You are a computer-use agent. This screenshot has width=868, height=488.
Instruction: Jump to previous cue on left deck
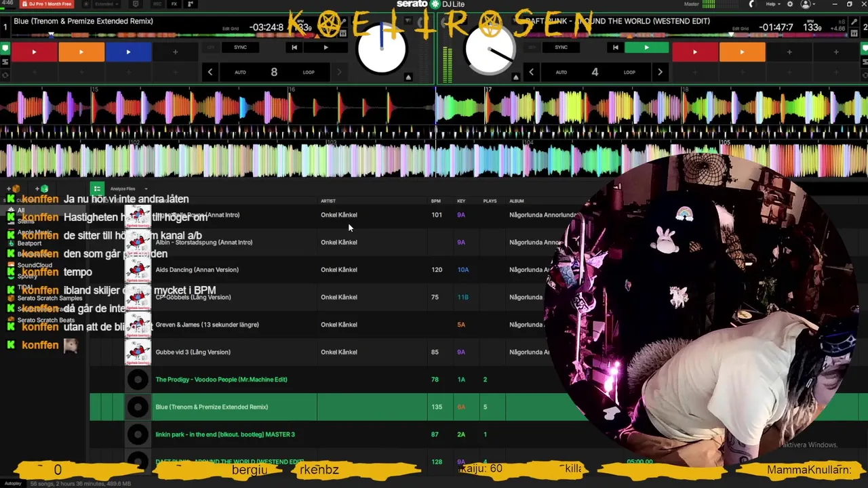click(294, 47)
